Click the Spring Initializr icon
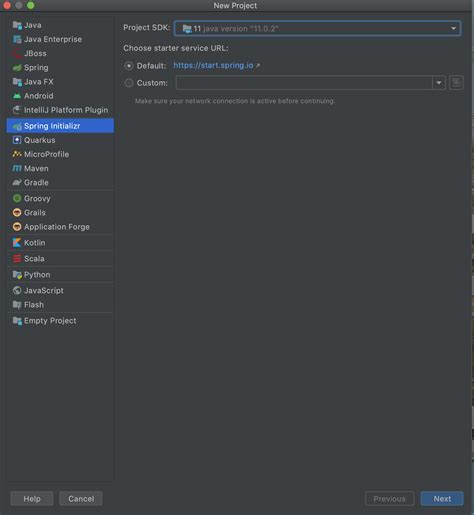The width and height of the screenshot is (474, 515). pyautogui.click(x=17, y=126)
